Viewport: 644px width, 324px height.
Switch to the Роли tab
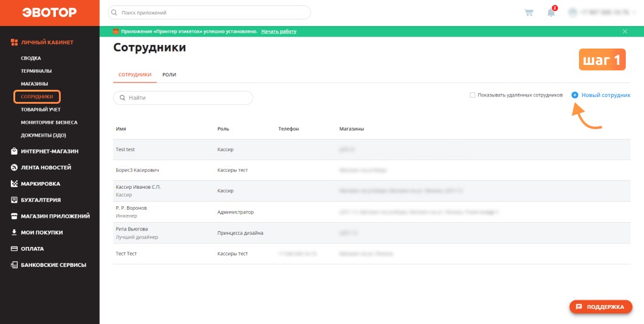[170, 75]
